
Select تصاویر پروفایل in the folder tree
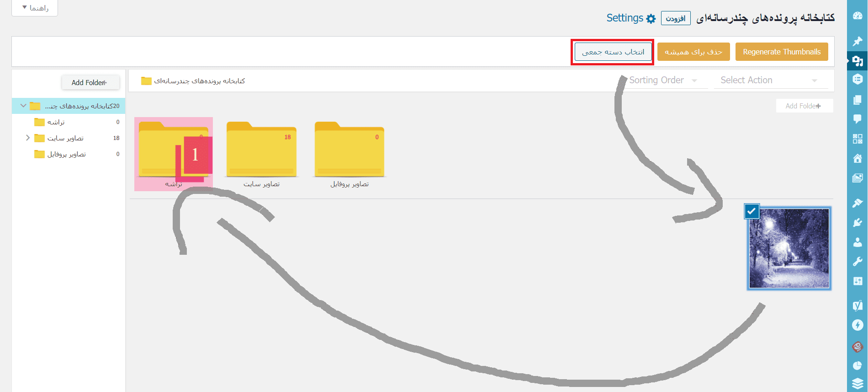66,154
